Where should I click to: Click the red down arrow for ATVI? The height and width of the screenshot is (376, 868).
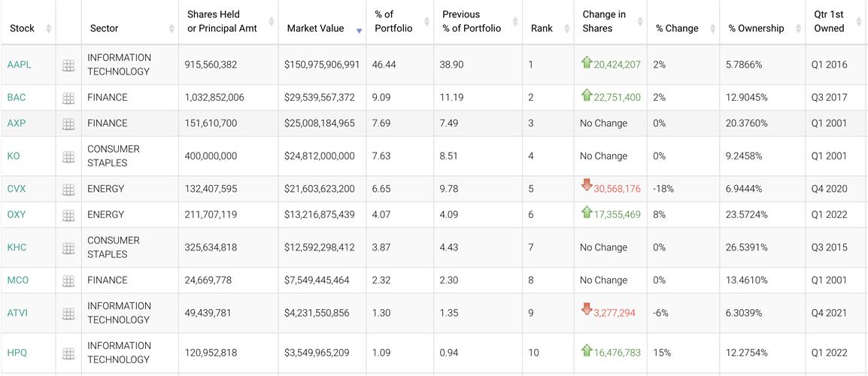tap(587, 310)
